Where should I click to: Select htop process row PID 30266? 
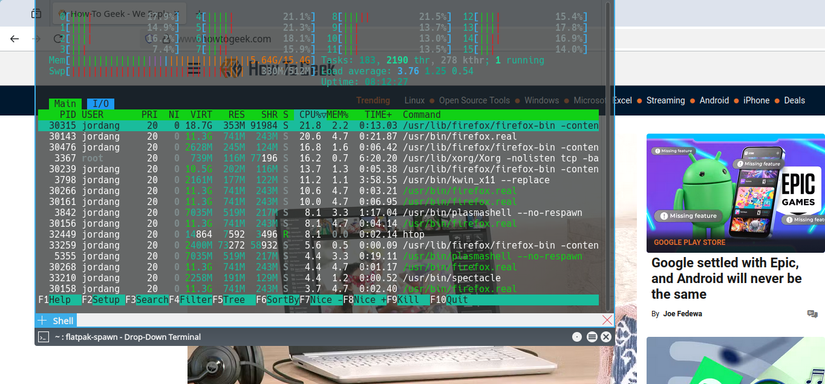[x=318, y=191]
